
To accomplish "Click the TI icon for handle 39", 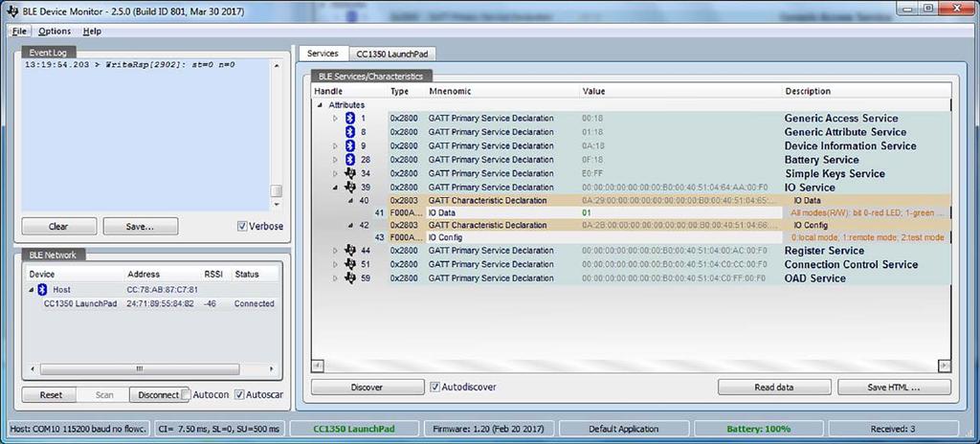I will [x=350, y=187].
